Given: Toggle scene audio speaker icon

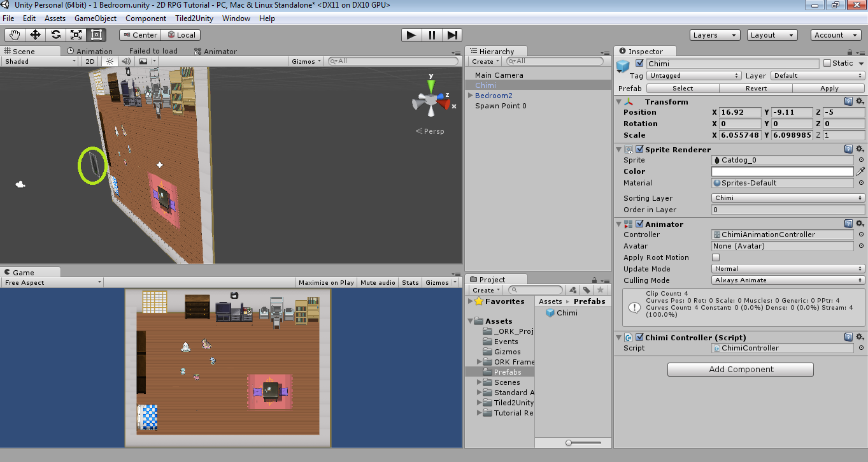Looking at the screenshot, I should click(x=126, y=61).
